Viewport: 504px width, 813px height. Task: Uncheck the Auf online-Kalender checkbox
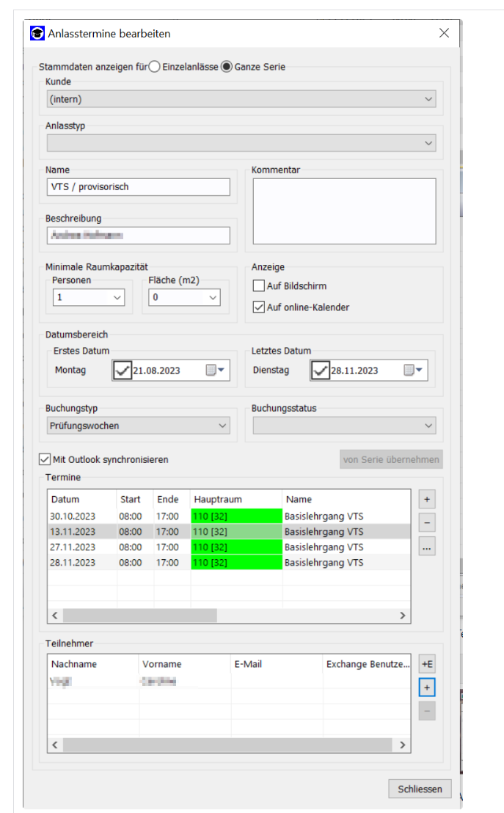(x=259, y=307)
